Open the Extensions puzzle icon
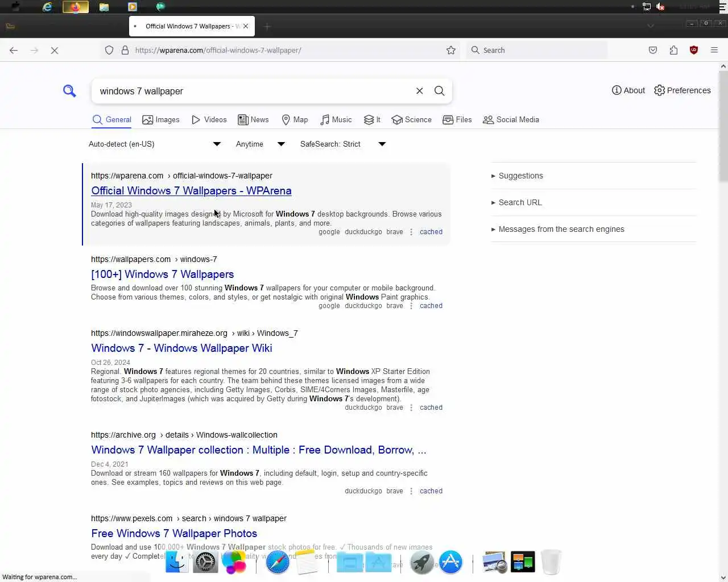Screen dimensions: 728x582 (x=673, y=50)
